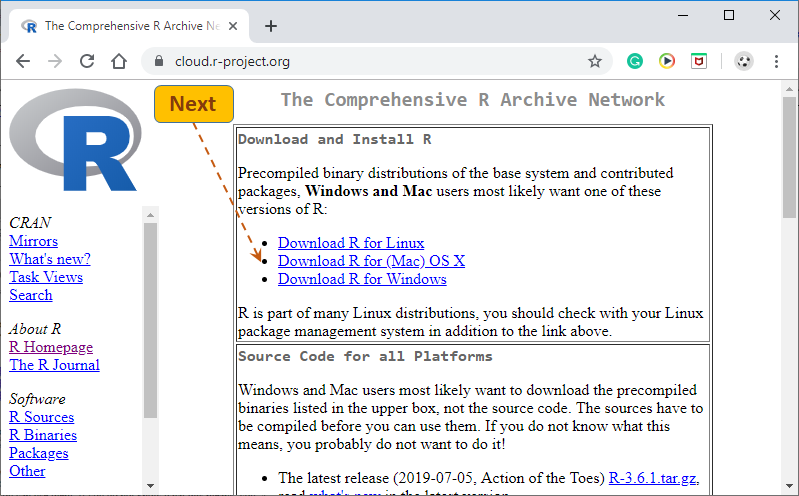This screenshot has width=799, height=496.
Task: Open the R Sources link
Action: click(42, 417)
